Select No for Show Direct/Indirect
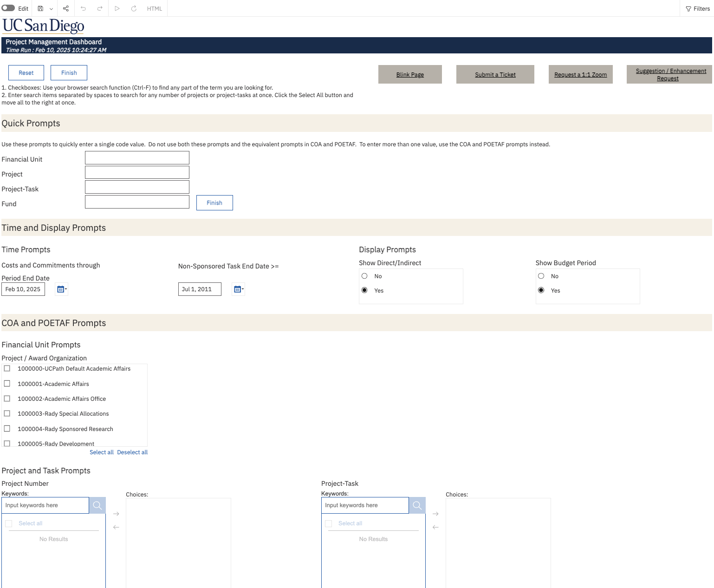Screen dimensions: 714x588 pyautogui.click(x=364, y=276)
